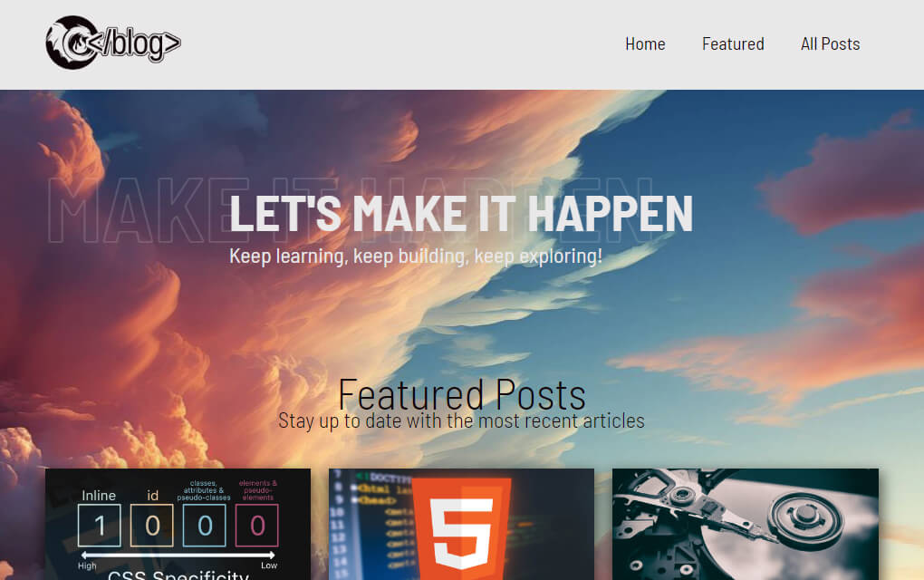Click the id column digit zero
The width and height of the screenshot is (924, 580).
tap(150, 523)
